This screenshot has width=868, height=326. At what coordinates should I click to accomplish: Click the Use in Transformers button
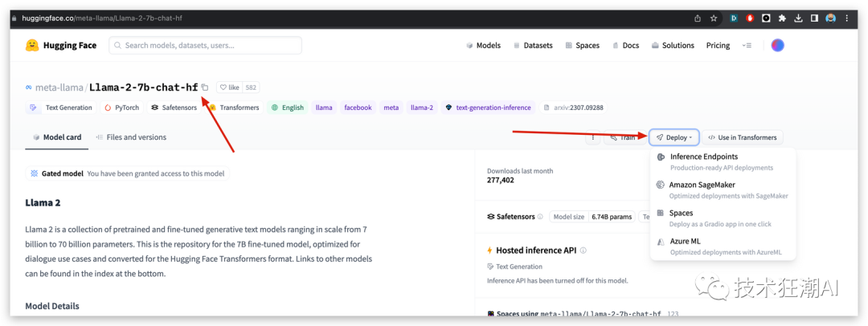(742, 137)
